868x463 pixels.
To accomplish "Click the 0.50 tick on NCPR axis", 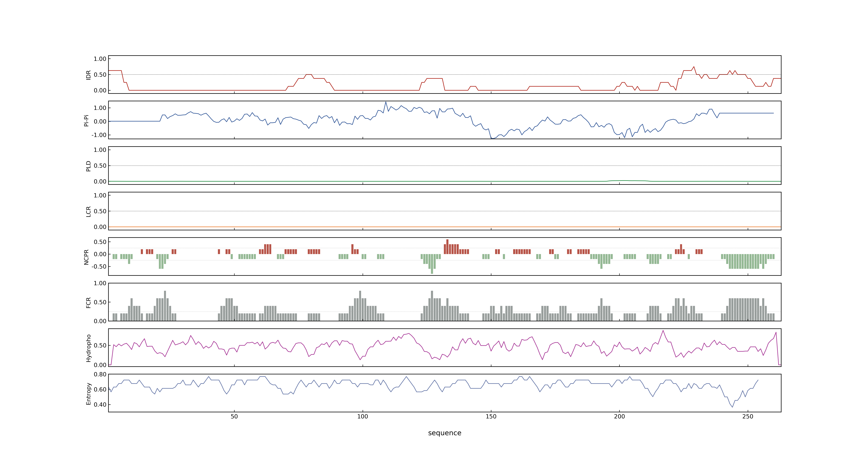I will (x=100, y=242).
